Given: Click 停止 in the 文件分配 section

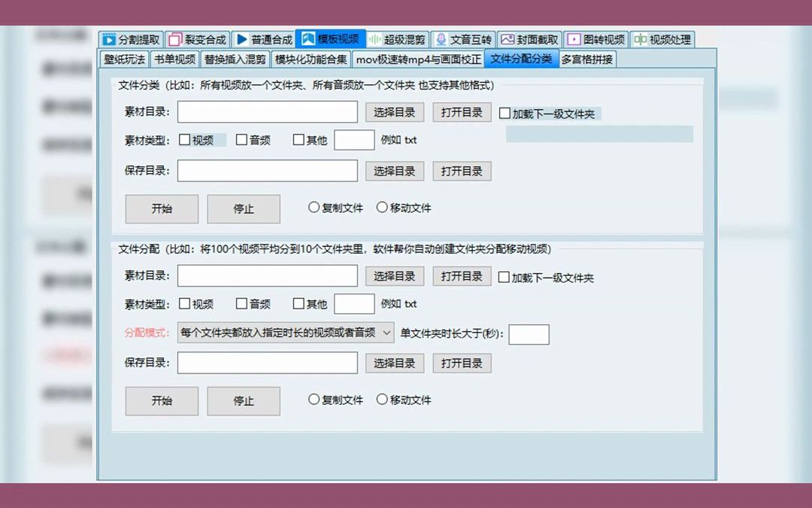Looking at the screenshot, I should tap(243, 401).
